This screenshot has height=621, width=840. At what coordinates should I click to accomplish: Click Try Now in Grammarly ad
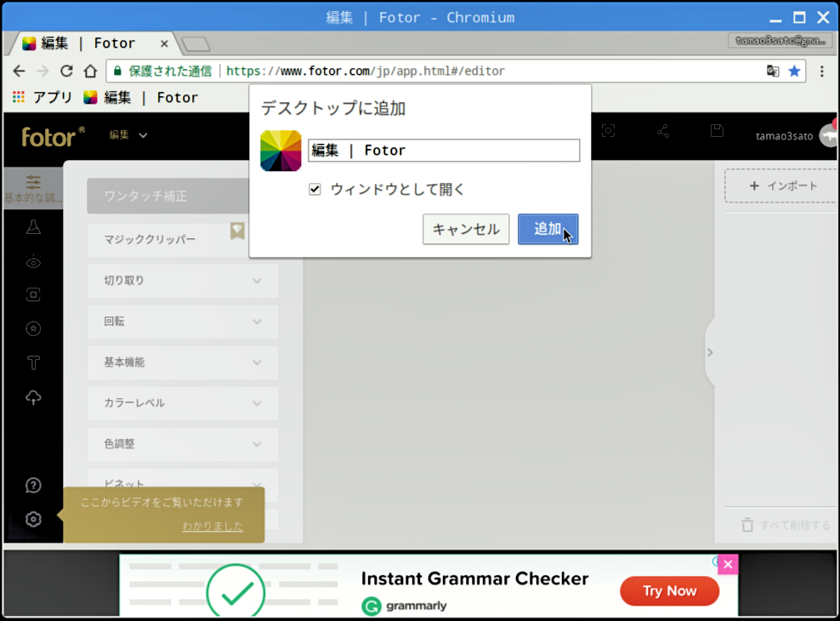(x=670, y=591)
